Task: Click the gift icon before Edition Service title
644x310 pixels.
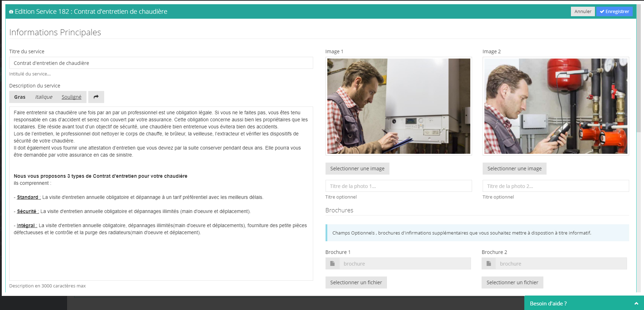Action: point(11,12)
